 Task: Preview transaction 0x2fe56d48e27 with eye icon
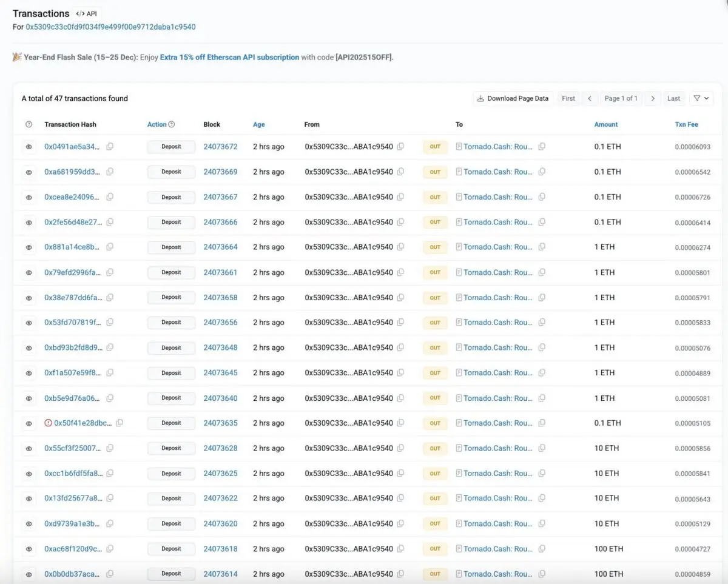click(x=29, y=223)
